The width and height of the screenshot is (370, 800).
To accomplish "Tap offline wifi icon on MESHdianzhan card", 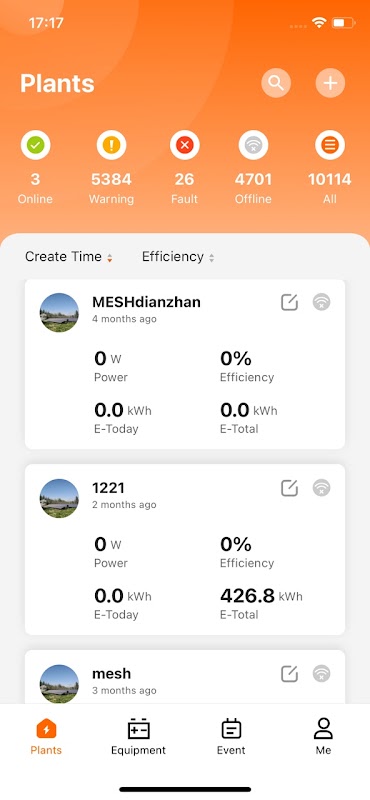I will [x=322, y=302].
